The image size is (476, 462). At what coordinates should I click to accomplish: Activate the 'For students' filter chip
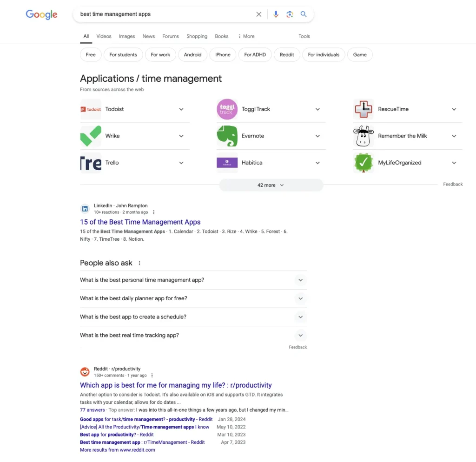pos(123,54)
